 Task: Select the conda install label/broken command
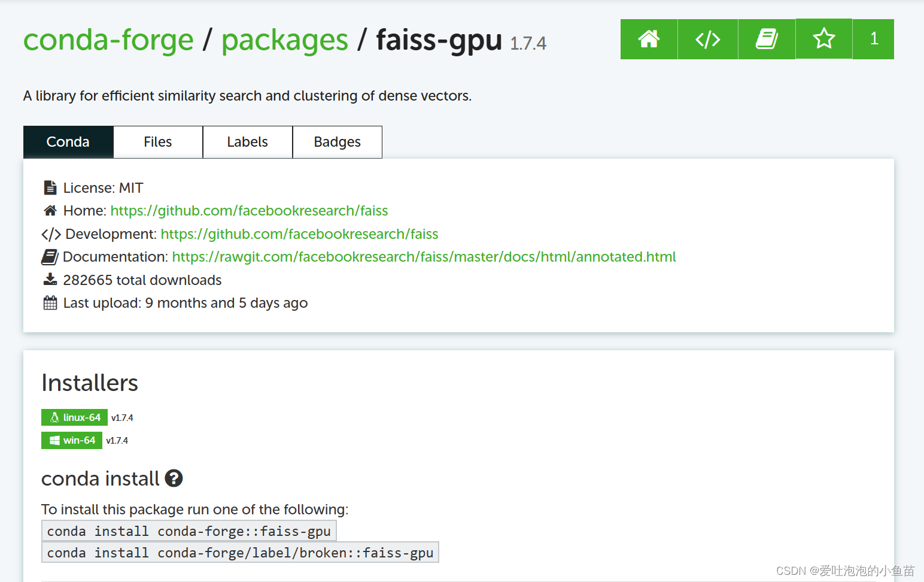(240, 553)
